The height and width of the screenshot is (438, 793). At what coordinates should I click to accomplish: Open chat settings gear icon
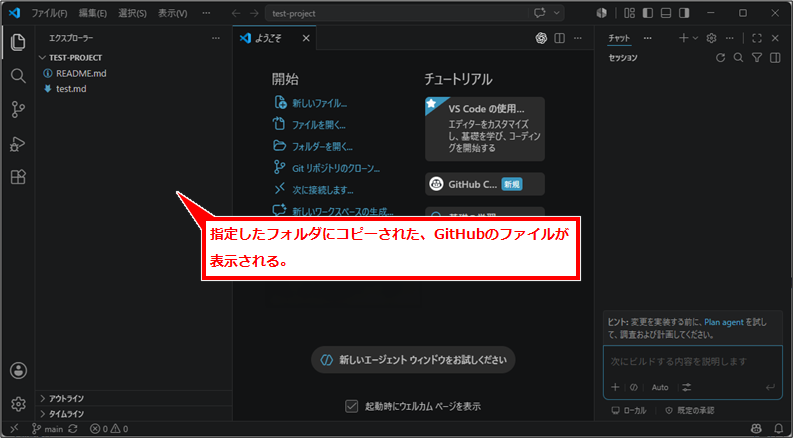712,38
